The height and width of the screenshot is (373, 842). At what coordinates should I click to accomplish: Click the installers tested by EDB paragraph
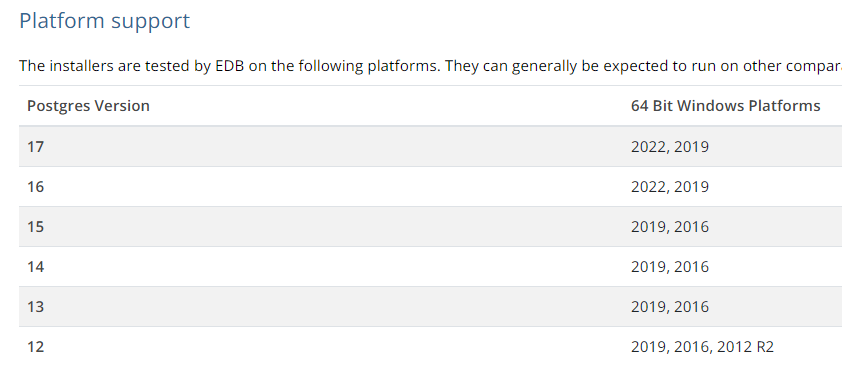click(430, 66)
